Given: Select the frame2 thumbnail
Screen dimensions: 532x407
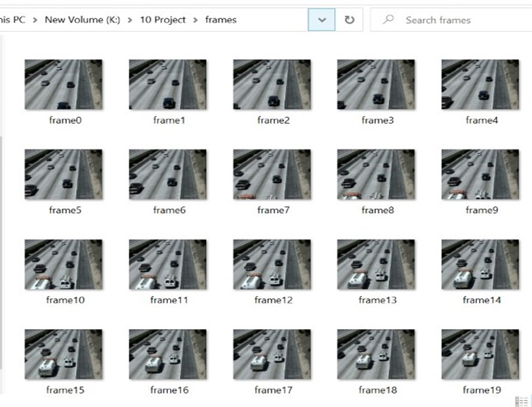Looking at the screenshot, I should pyautogui.click(x=272, y=85).
